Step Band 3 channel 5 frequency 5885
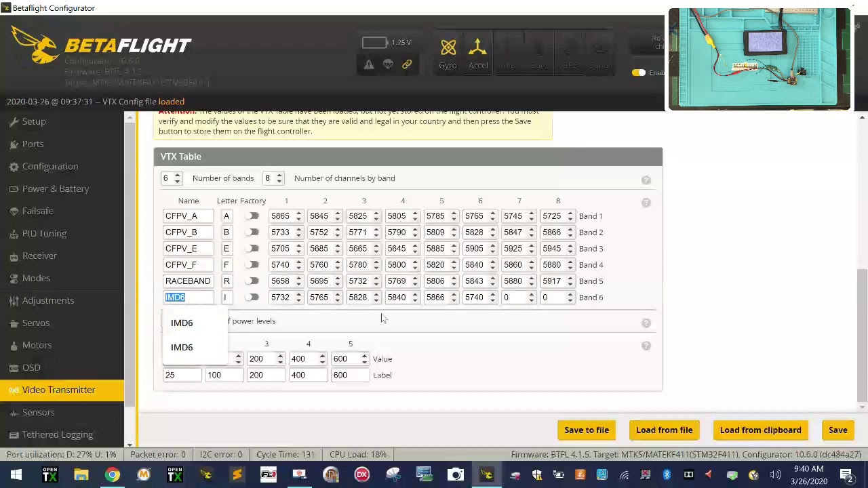The image size is (868, 488). click(x=454, y=249)
